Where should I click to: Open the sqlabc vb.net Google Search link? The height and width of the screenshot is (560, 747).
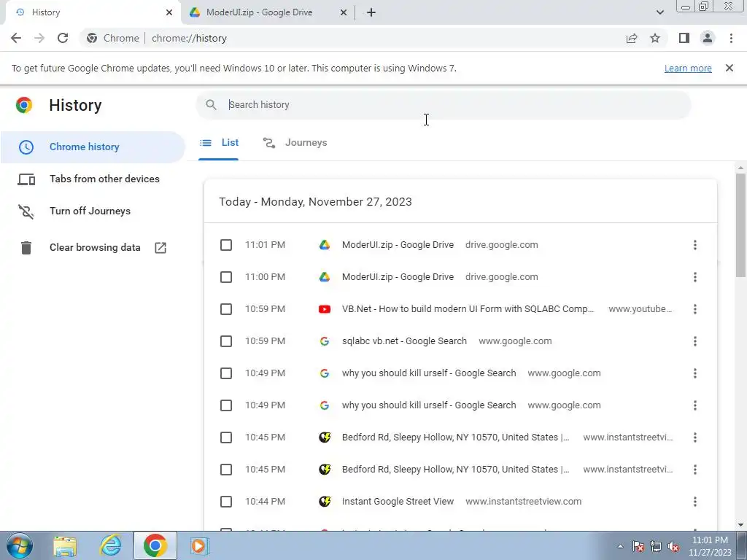click(404, 341)
